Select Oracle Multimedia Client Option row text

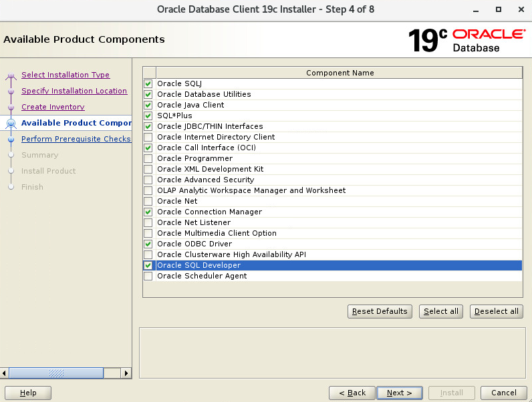point(217,233)
